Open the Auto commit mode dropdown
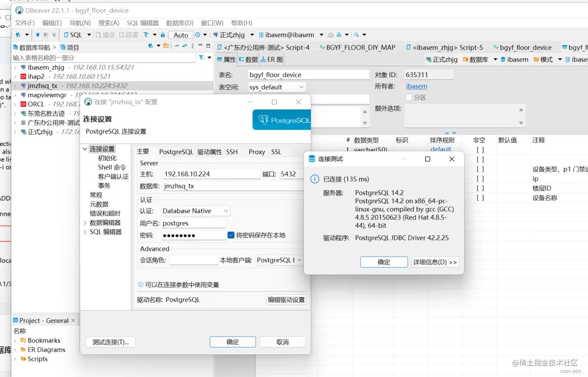588x377 pixels. [x=181, y=35]
